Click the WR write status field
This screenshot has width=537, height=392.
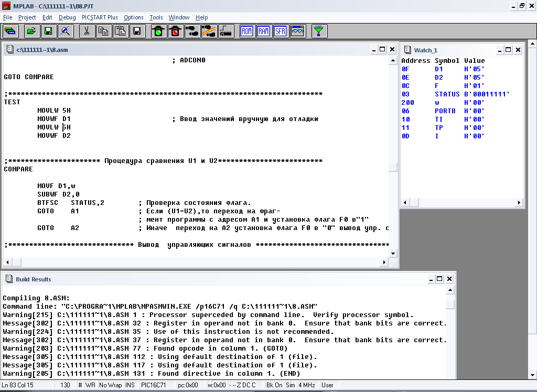click(x=90, y=385)
